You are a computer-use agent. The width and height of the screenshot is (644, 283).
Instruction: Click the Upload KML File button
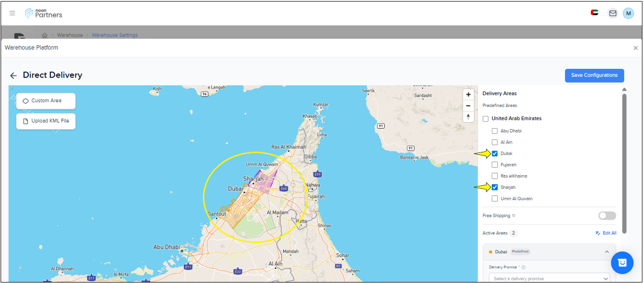[46, 122]
